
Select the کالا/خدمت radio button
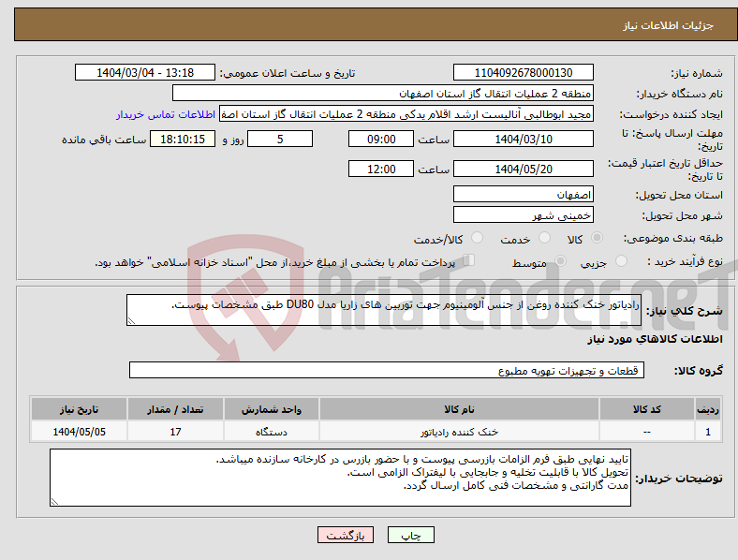point(478,238)
